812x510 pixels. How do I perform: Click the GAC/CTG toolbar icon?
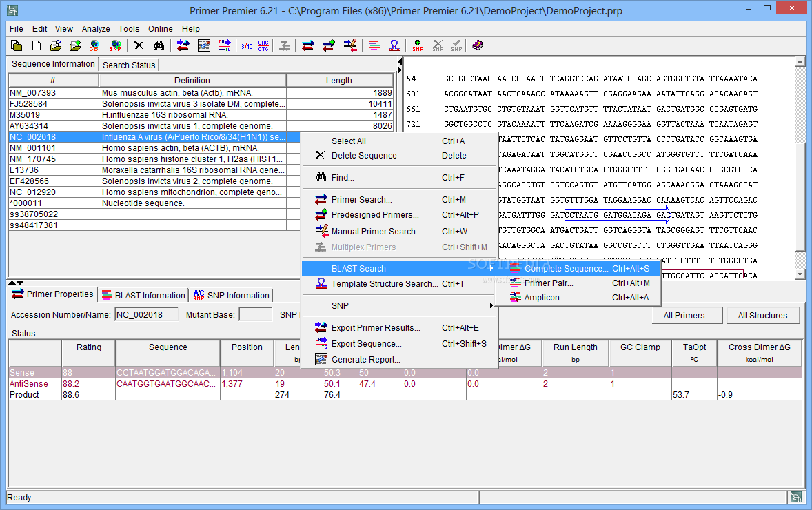click(x=263, y=45)
